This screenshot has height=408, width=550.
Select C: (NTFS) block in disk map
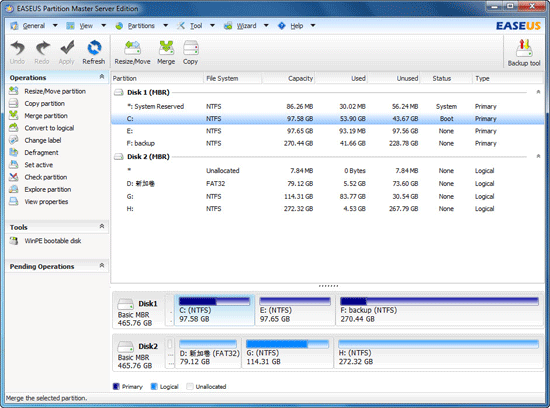click(x=214, y=310)
